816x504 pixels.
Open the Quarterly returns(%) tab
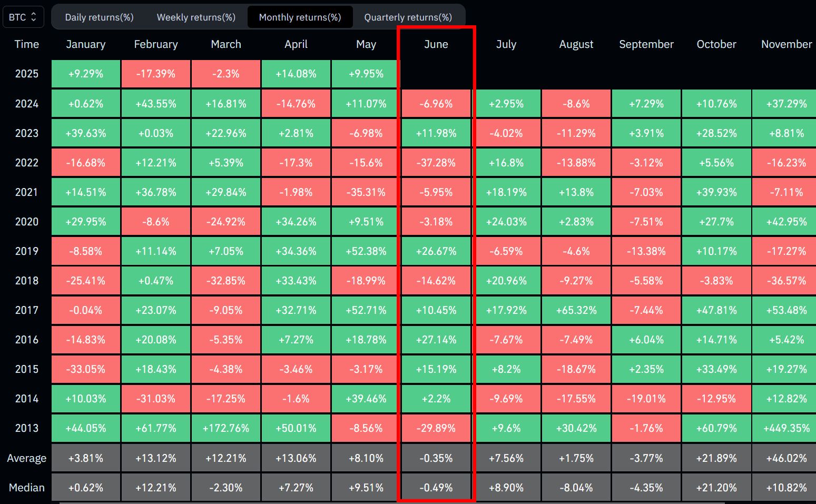408,17
